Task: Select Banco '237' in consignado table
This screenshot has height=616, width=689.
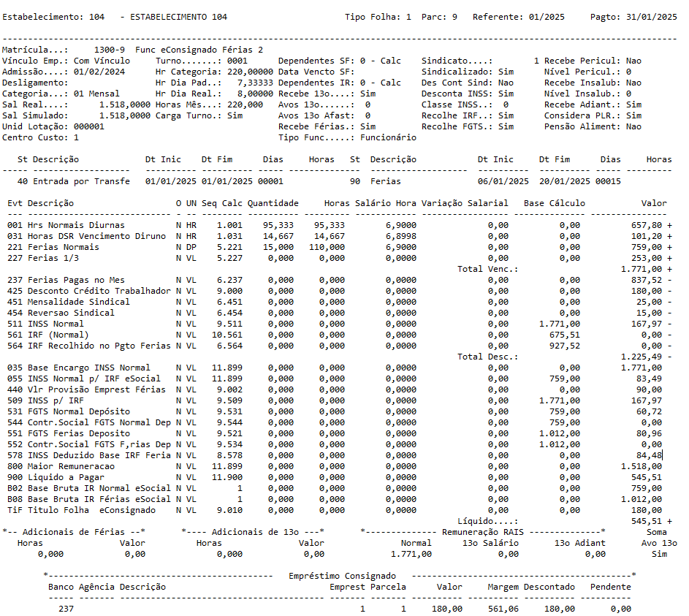Action: [x=66, y=610]
